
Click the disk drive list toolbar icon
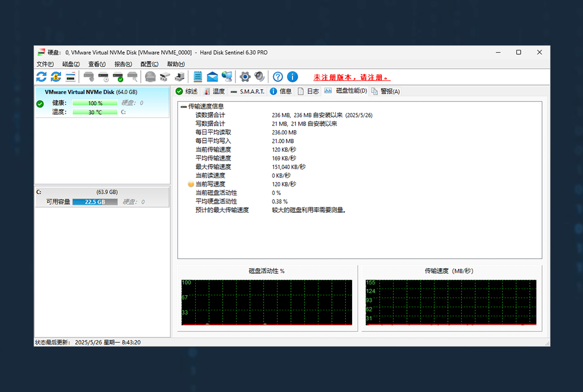(x=71, y=77)
